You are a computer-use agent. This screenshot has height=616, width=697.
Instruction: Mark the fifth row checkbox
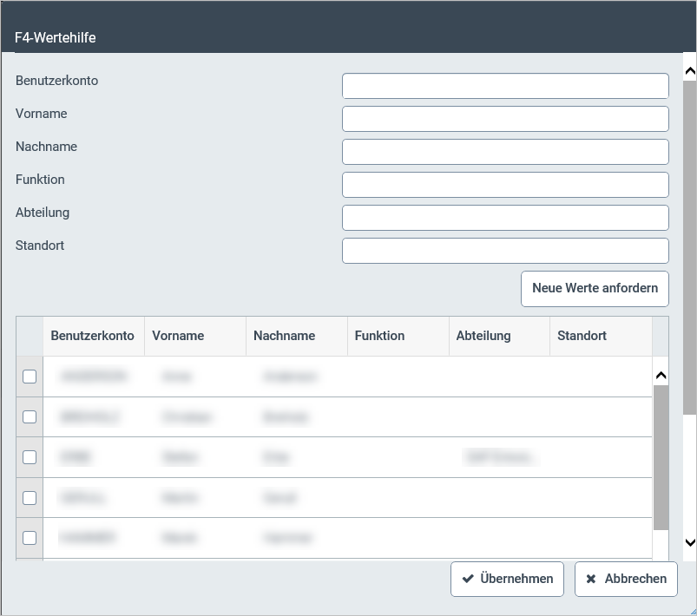click(30, 538)
